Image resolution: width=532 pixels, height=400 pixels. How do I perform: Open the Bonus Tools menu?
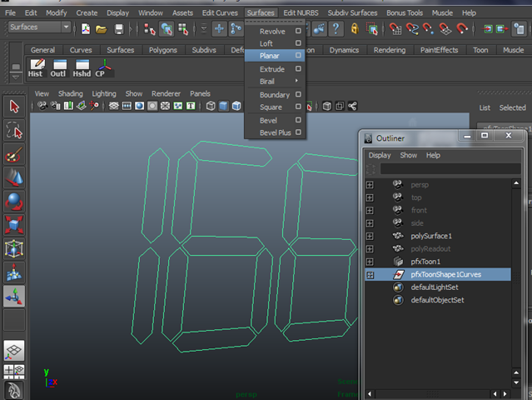pos(405,12)
